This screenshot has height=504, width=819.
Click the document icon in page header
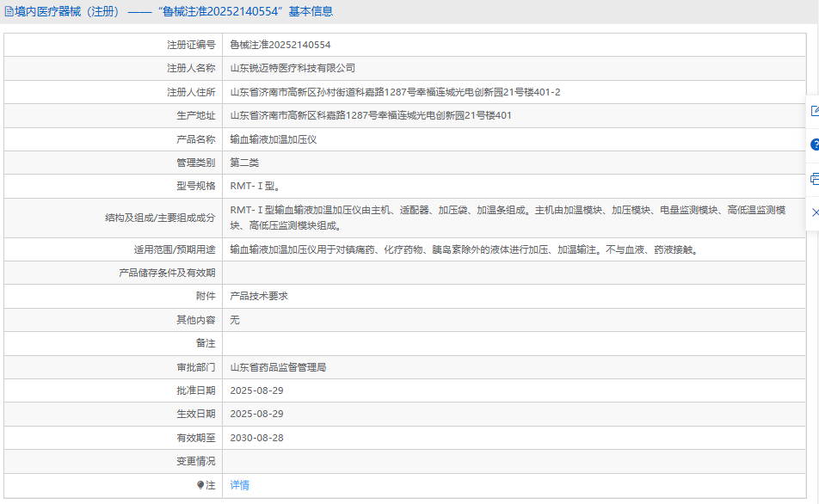click(9, 12)
